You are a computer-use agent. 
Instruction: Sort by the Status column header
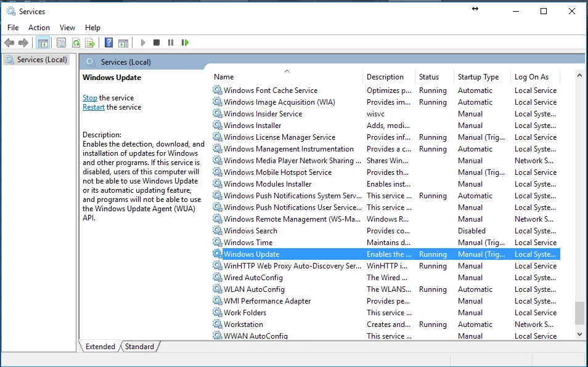[435, 77]
